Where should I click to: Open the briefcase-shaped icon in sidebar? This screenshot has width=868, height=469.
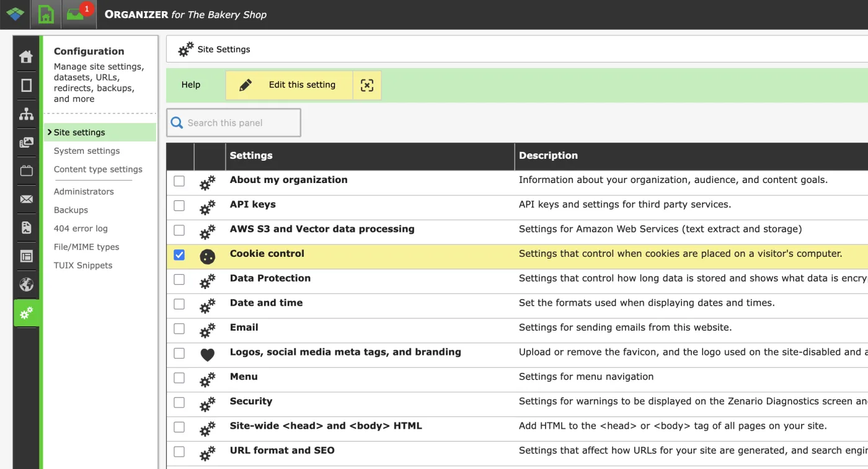[x=26, y=171]
